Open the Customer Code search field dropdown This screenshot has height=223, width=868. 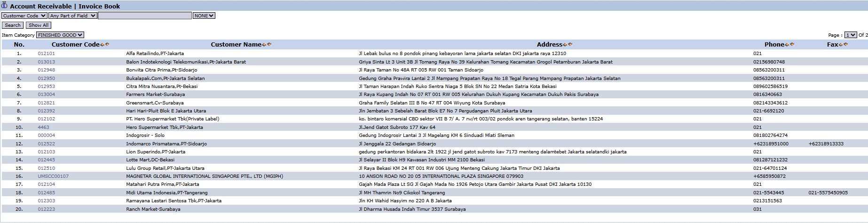[24, 16]
